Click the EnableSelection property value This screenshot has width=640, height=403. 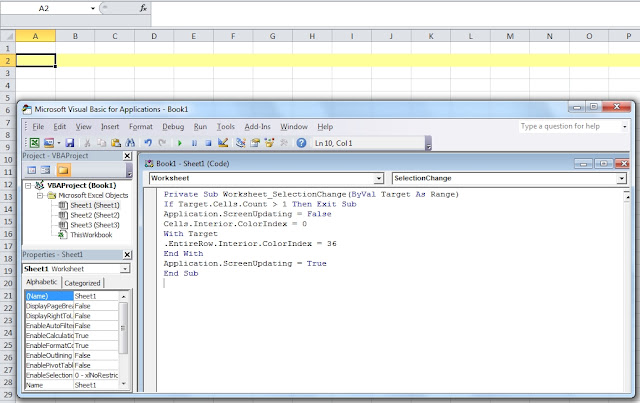click(x=96, y=375)
